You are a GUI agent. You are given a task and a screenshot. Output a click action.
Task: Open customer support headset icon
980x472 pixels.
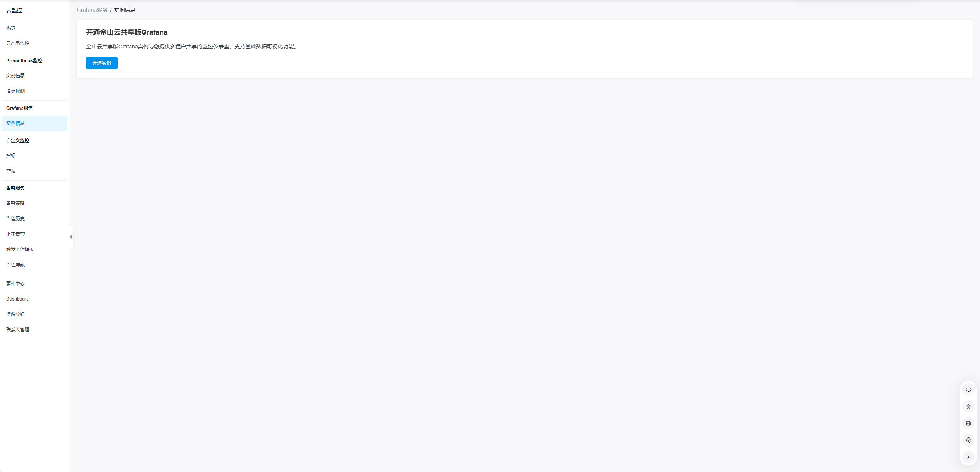tap(968, 389)
